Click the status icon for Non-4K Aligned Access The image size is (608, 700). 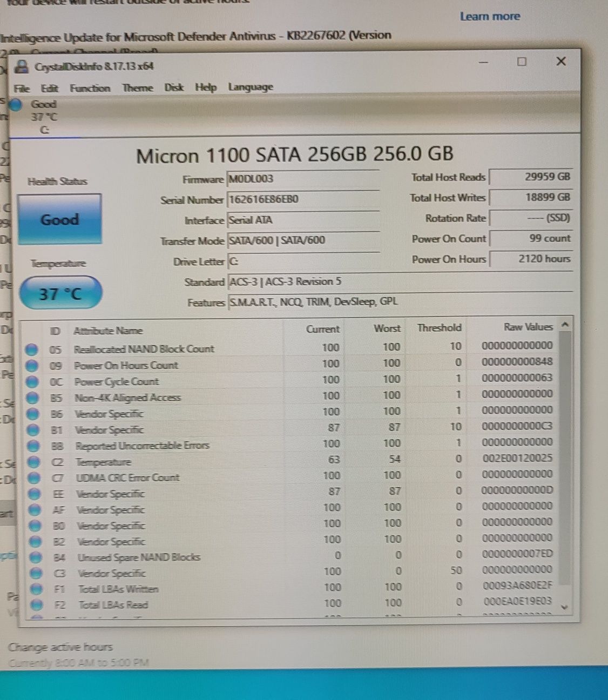(x=32, y=398)
